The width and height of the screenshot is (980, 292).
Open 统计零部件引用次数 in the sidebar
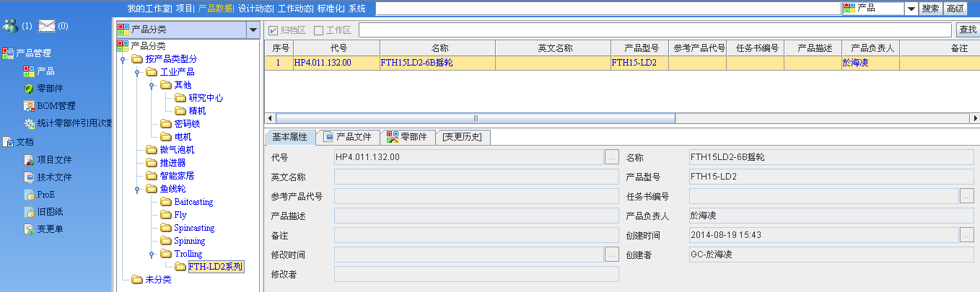coord(74,123)
